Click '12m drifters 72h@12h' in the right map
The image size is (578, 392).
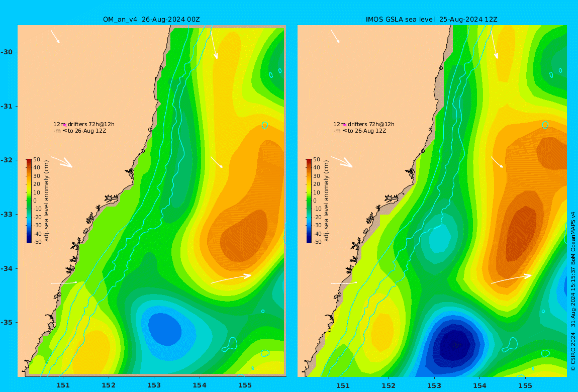[364, 125]
